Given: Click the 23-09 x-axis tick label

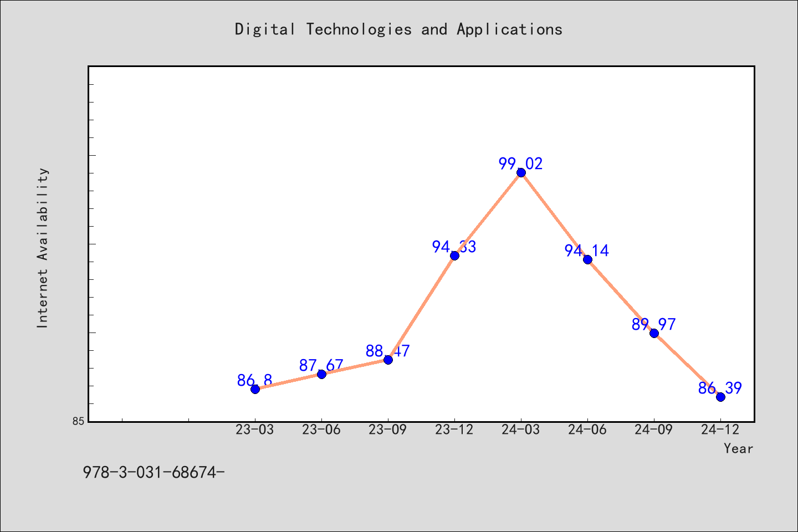Looking at the screenshot, I should pyautogui.click(x=388, y=429).
